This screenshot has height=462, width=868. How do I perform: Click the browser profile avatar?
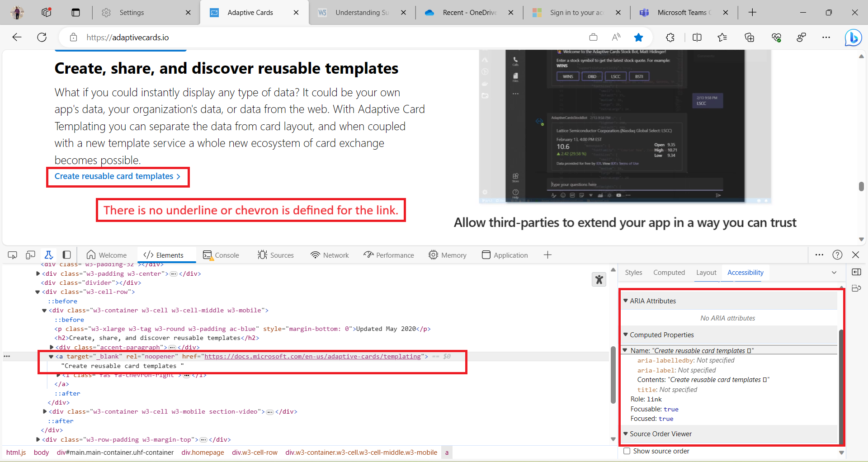tap(17, 13)
